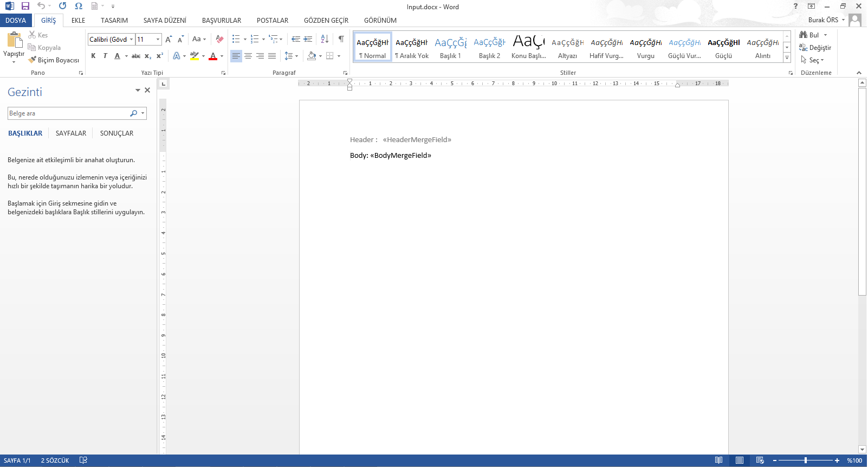The height and width of the screenshot is (467, 868).
Task: Expand the Stiller styles gallery
Action: coord(787,57)
